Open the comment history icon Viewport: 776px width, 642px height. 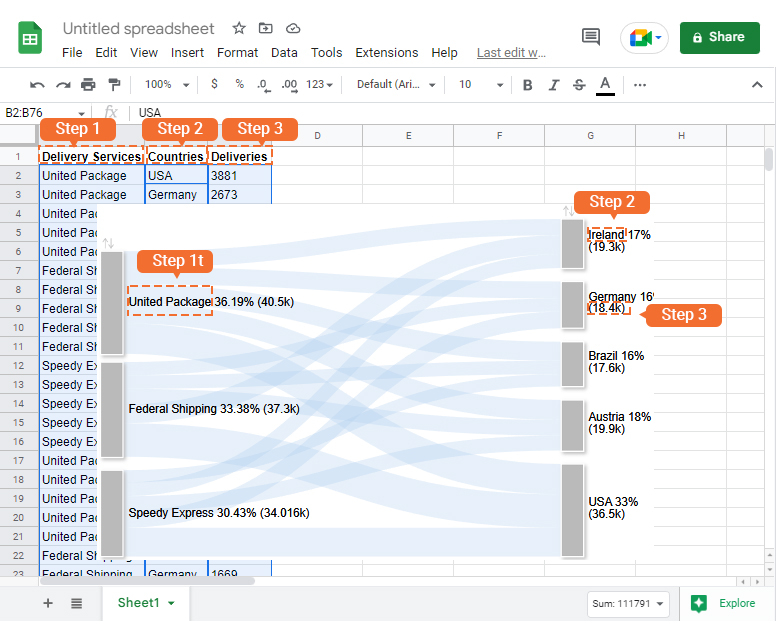591,37
